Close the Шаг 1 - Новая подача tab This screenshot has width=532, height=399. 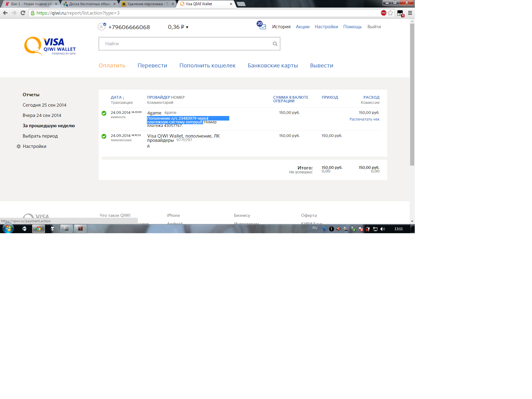[x=56, y=4]
